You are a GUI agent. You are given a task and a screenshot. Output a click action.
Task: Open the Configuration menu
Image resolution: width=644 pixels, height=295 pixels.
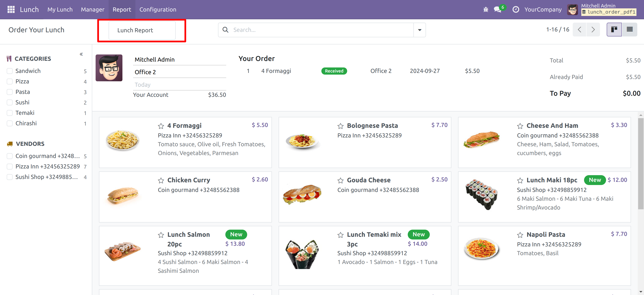point(158,9)
